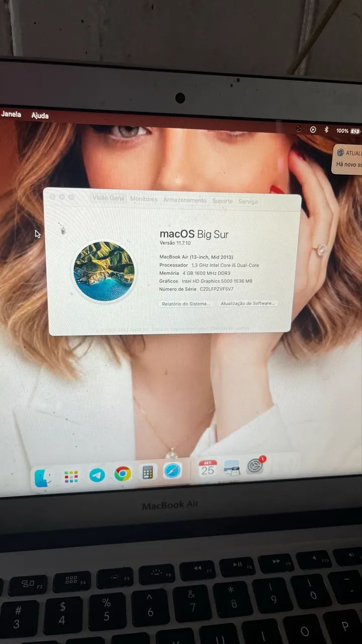Launch Google Chrome from the Dock
This screenshot has height=644, width=362.
point(123,473)
